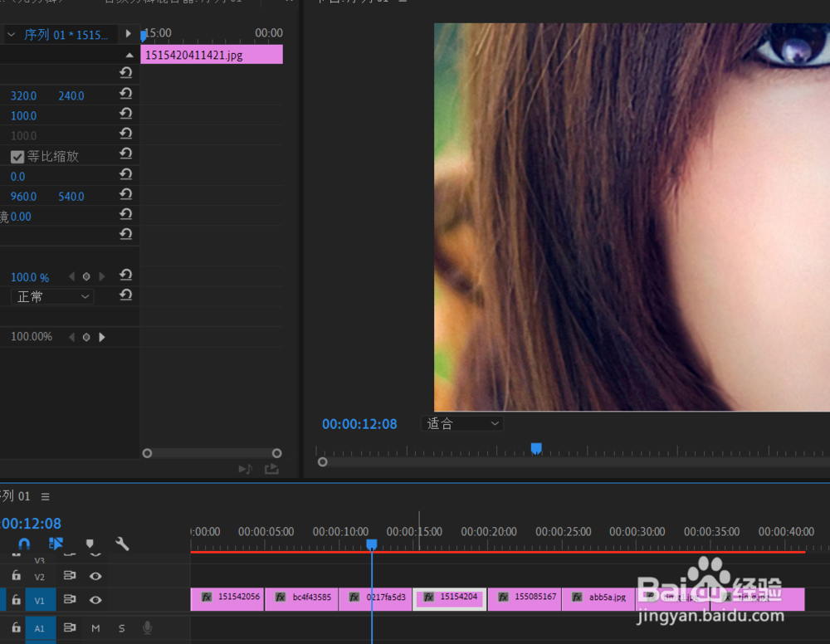830x644 pixels.
Task: Toggle linked selection icon in timeline
Action: point(56,544)
